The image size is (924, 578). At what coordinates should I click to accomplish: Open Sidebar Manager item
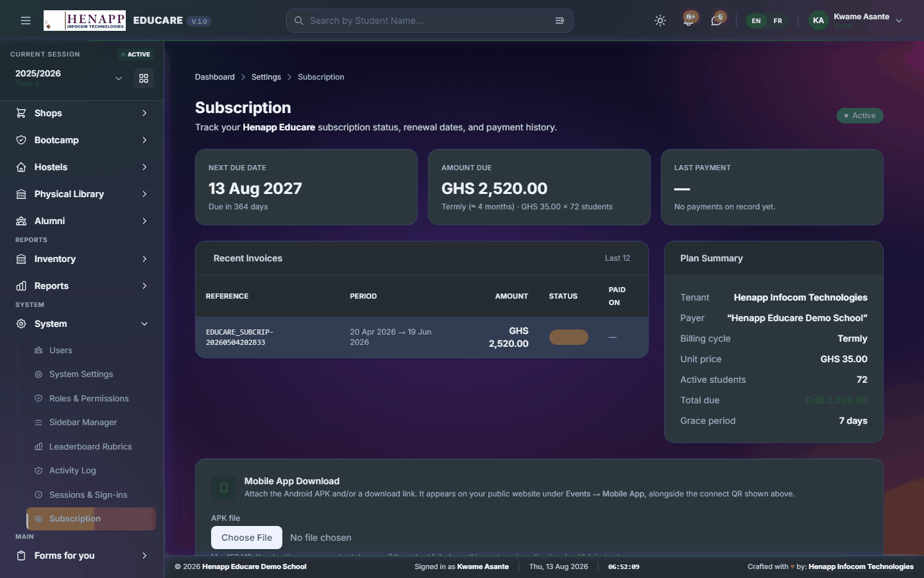click(90, 423)
